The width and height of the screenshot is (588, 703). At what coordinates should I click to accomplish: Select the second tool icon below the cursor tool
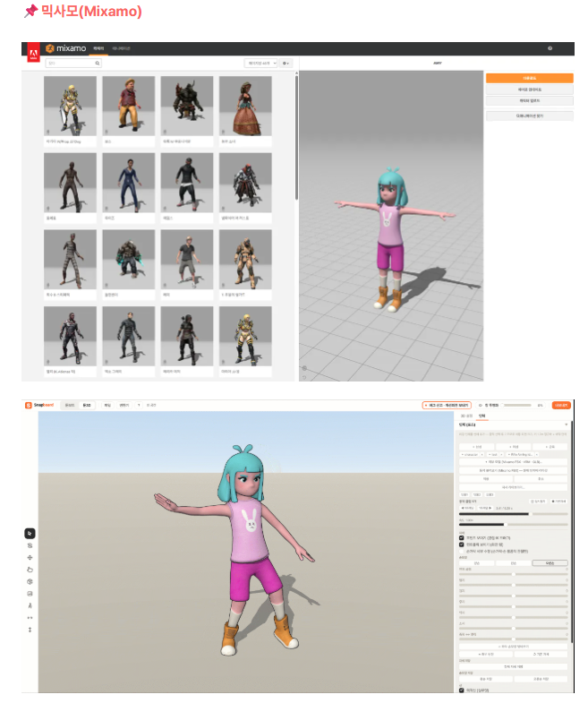[30, 545]
